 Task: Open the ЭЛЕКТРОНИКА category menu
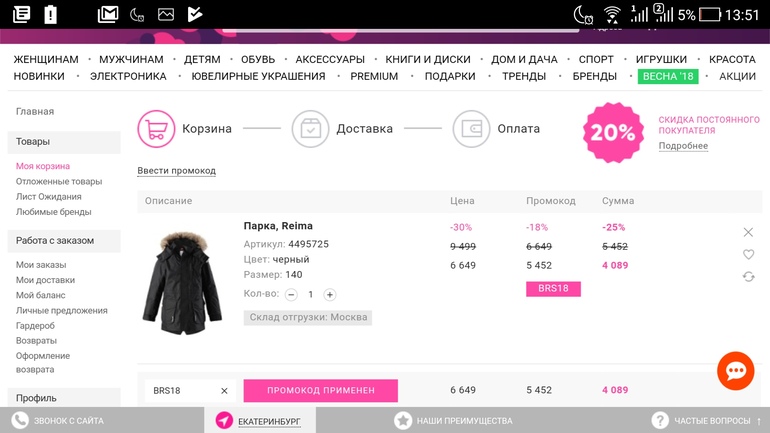pos(128,77)
